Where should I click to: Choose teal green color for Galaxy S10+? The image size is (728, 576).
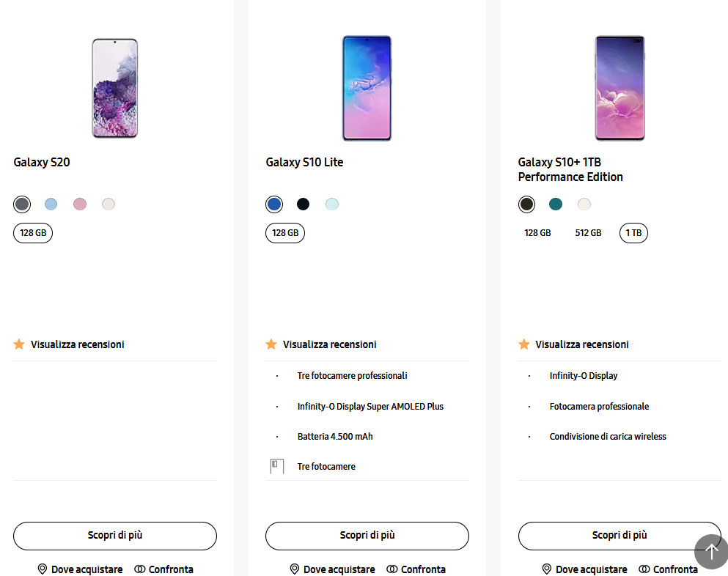[555, 204]
